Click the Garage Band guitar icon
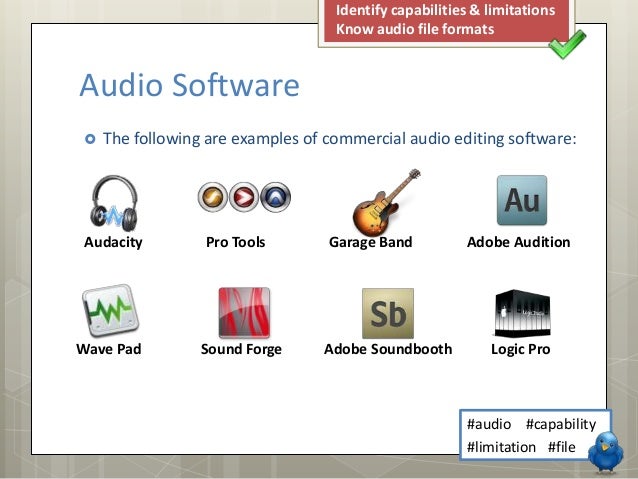The height and width of the screenshot is (479, 638). (x=386, y=202)
